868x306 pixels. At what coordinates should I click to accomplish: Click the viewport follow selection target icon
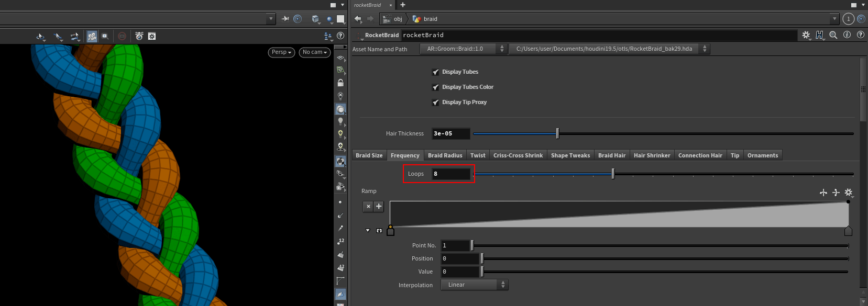point(298,19)
